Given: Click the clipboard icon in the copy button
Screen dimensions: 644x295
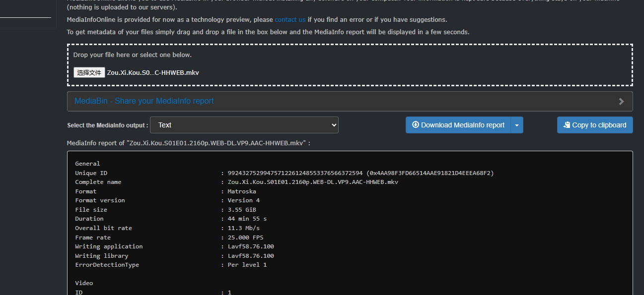Looking at the screenshot, I should [567, 125].
